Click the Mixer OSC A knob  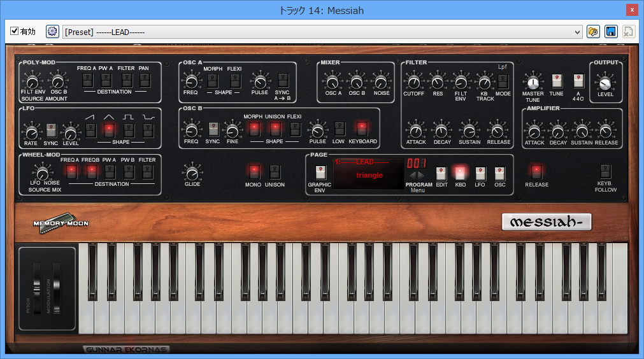click(333, 81)
